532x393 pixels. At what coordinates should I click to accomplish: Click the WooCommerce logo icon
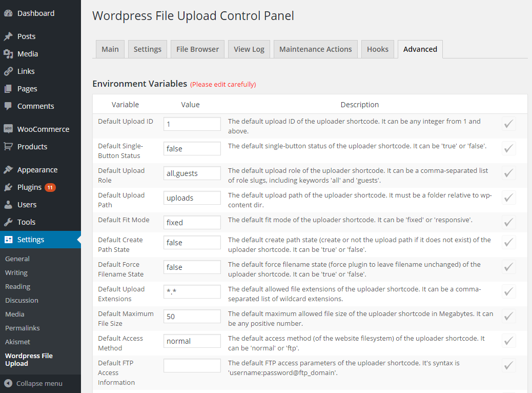point(8,129)
